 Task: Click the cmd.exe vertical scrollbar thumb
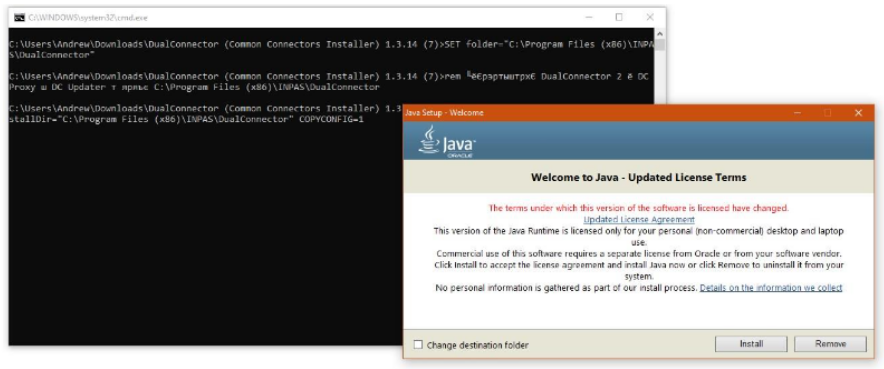click(660, 44)
